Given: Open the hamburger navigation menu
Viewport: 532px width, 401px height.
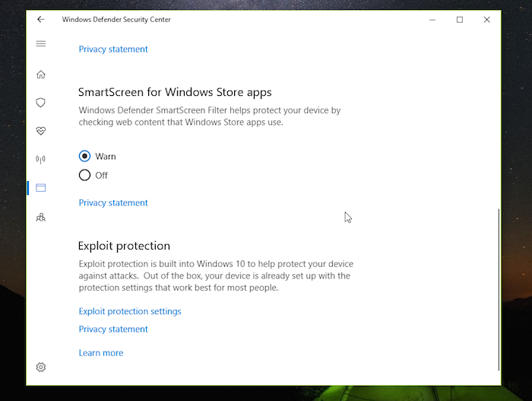Looking at the screenshot, I should (x=41, y=43).
